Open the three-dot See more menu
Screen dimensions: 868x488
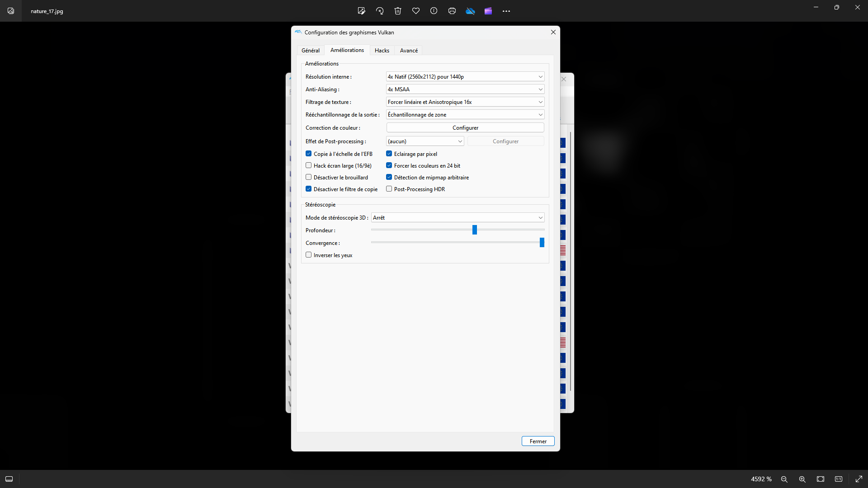coord(506,11)
